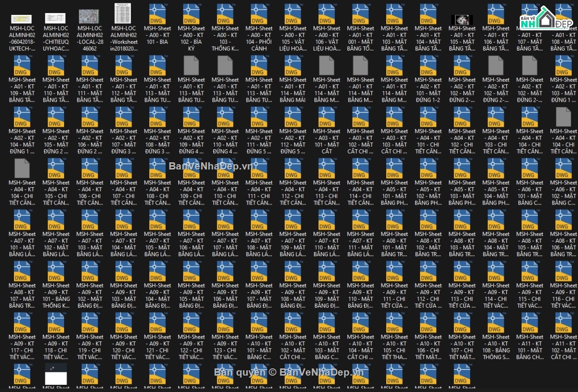The image size is (578, 392).
Task: Select the A09 - KT 111 - CHI TIẾT CỬA file
Action: coord(394,271)
